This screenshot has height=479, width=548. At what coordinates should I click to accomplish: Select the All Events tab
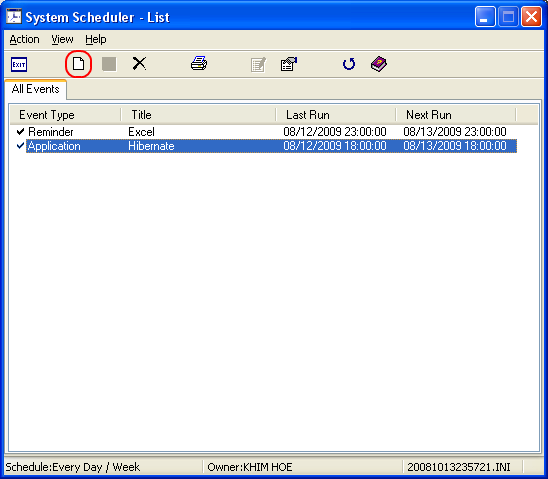35,89
